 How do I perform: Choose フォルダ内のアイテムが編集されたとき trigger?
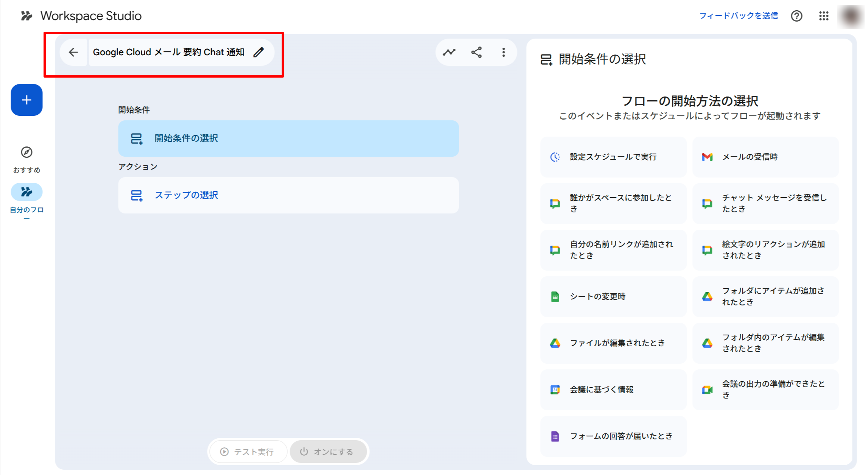765,343
